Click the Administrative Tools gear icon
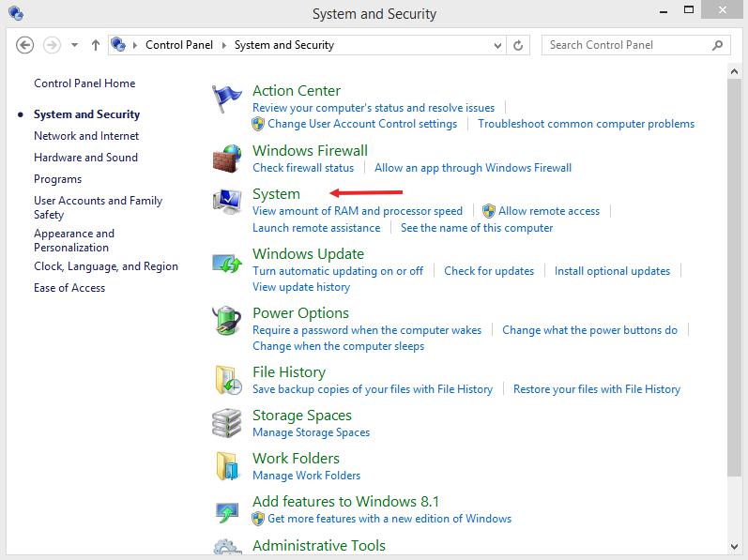 (x=225, y=547)
